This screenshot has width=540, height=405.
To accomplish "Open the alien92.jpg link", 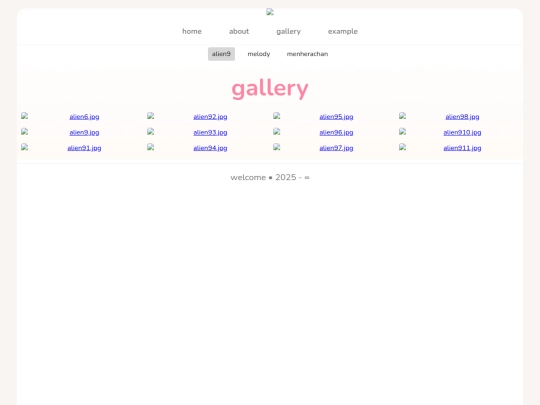I will coord(210,117).
